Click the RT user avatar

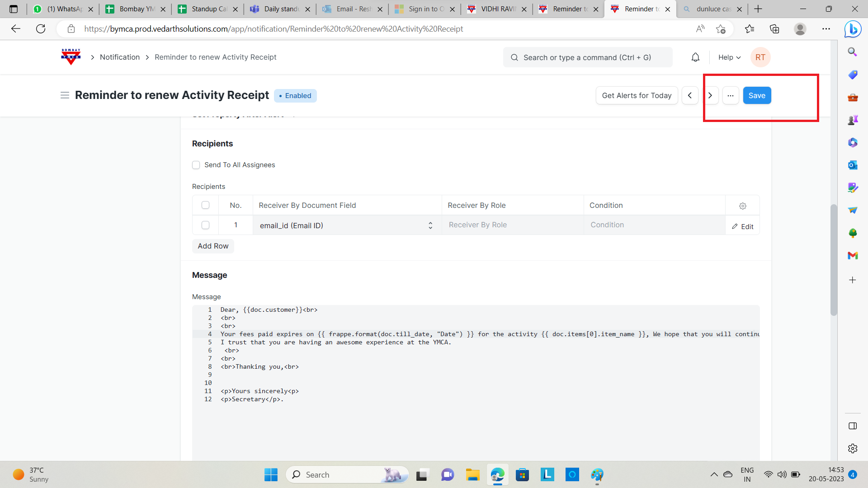pos(760,57)
